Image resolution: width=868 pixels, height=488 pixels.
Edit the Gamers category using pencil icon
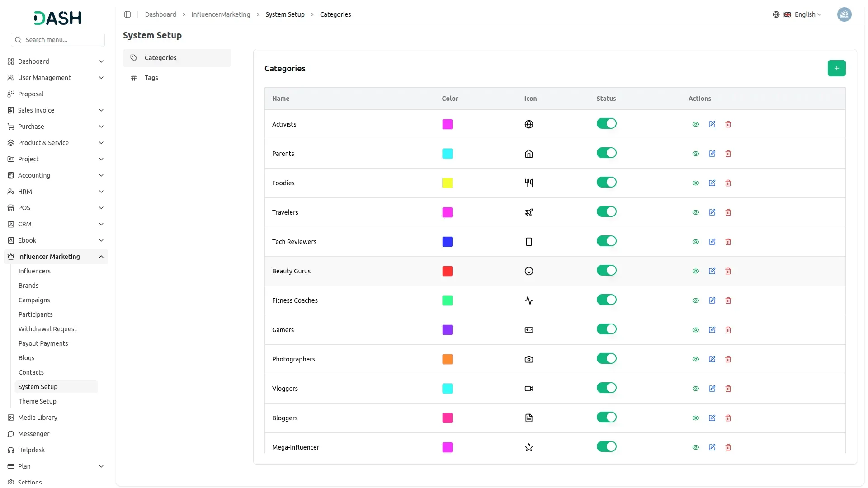(712, 330)
